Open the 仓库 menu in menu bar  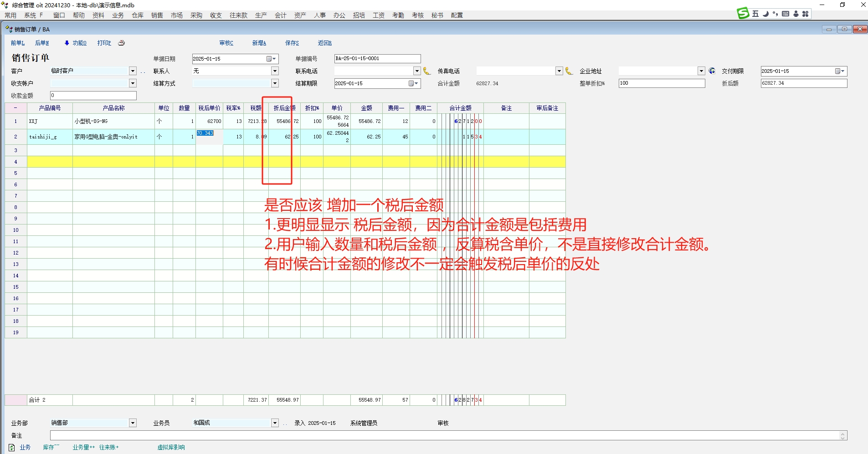click(x=138, y=15)
